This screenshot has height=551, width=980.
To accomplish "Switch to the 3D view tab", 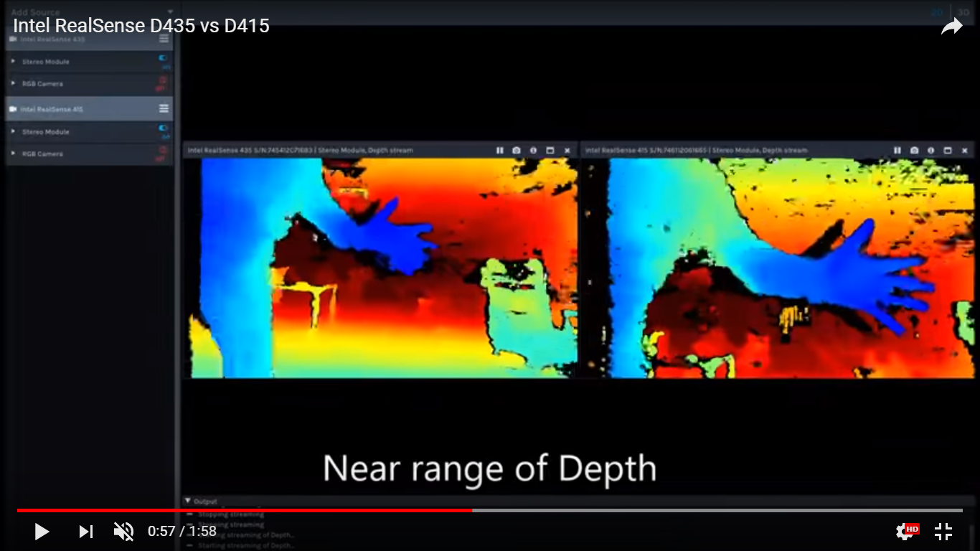I will 963,12.
